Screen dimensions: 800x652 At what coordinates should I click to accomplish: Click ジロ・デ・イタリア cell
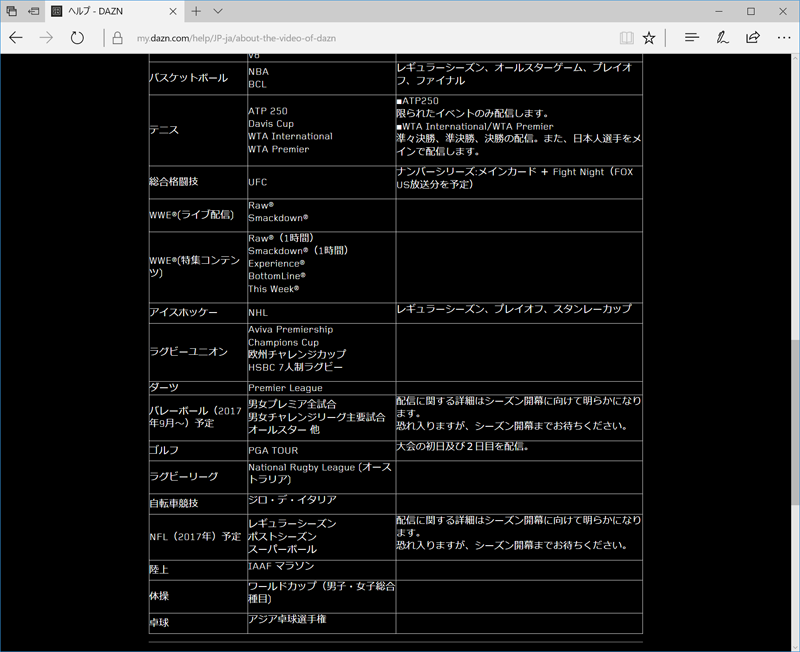[x=321, y=504]
